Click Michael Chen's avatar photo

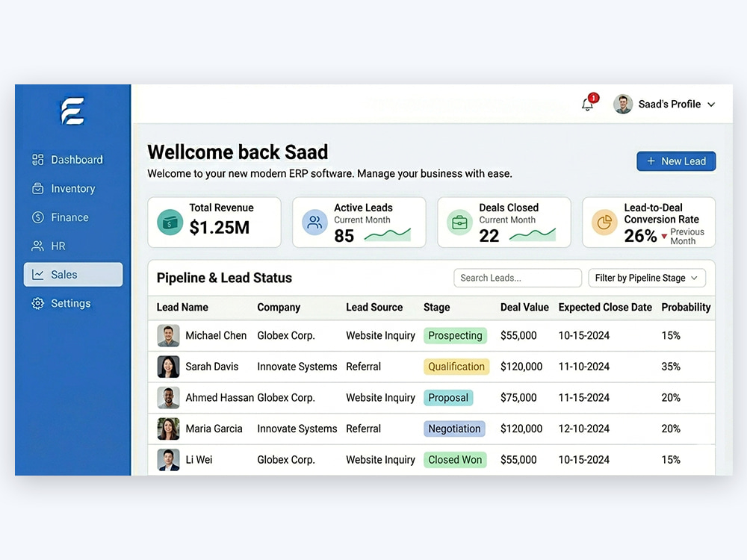click(x=168, y=336)
